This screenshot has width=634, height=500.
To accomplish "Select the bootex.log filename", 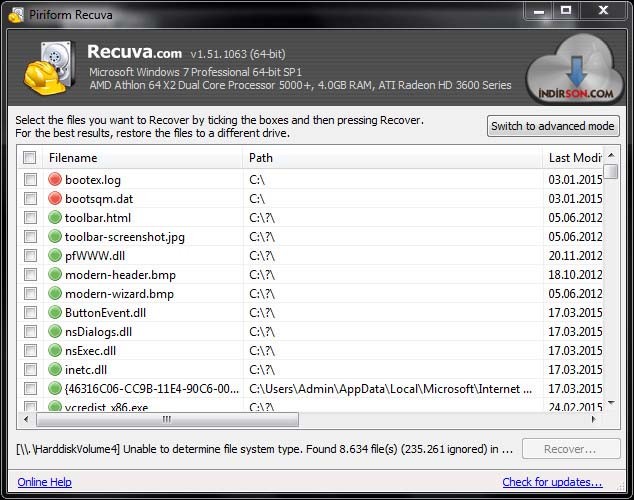I will 93,180.
